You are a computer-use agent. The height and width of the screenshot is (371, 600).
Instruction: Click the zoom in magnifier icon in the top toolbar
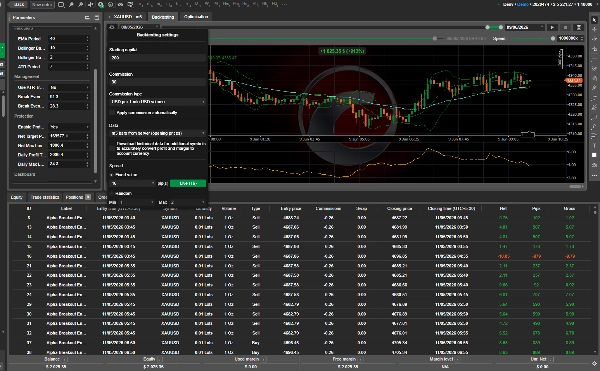[x=71, y=5]
